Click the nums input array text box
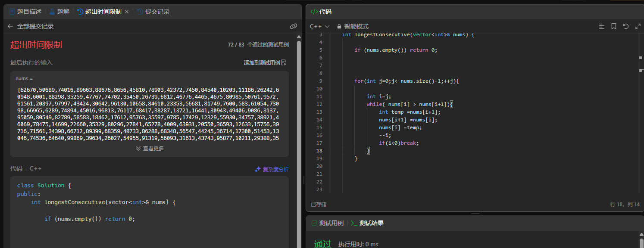Screen dimensions: 644x248 coord(150,114)
